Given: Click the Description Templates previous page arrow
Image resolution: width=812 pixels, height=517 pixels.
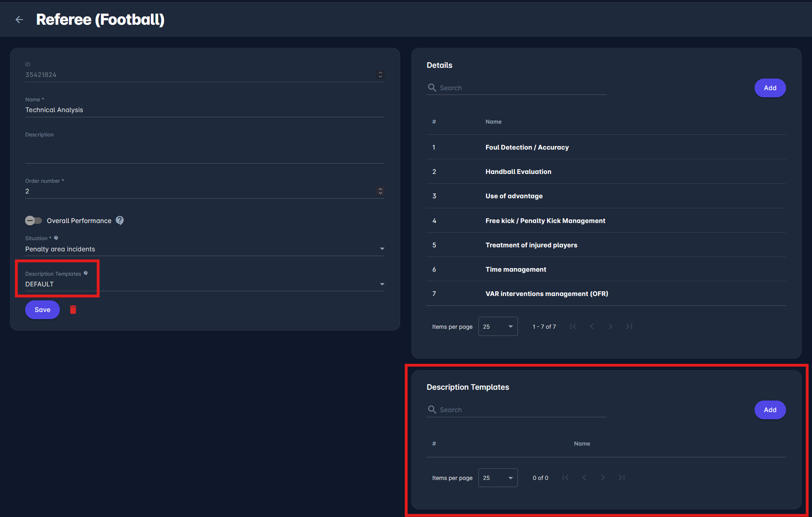Looking at the screenshot, I should pyautogui.click(x=584, y=478).
